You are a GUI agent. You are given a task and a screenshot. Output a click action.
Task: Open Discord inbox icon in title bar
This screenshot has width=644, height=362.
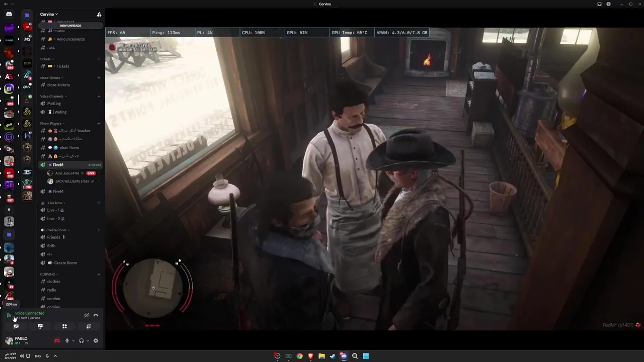pos(599,4)
